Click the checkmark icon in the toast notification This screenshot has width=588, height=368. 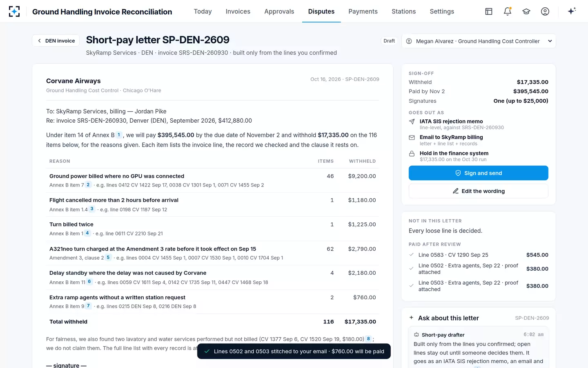pos(207,351)
